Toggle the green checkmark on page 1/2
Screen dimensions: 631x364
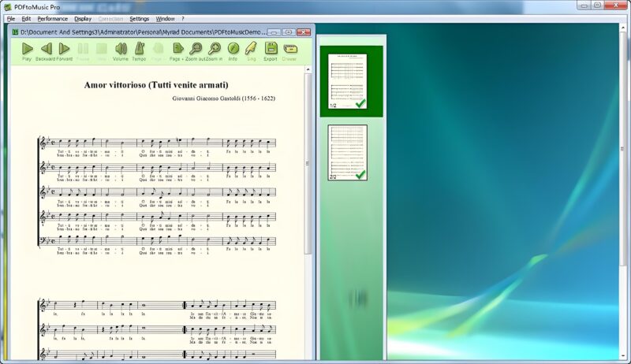pyautogui.click(x=360, y=103)
